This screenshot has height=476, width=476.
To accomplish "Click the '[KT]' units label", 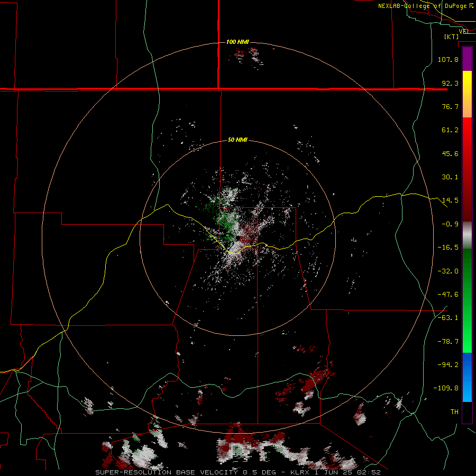I will pos(452,36).
